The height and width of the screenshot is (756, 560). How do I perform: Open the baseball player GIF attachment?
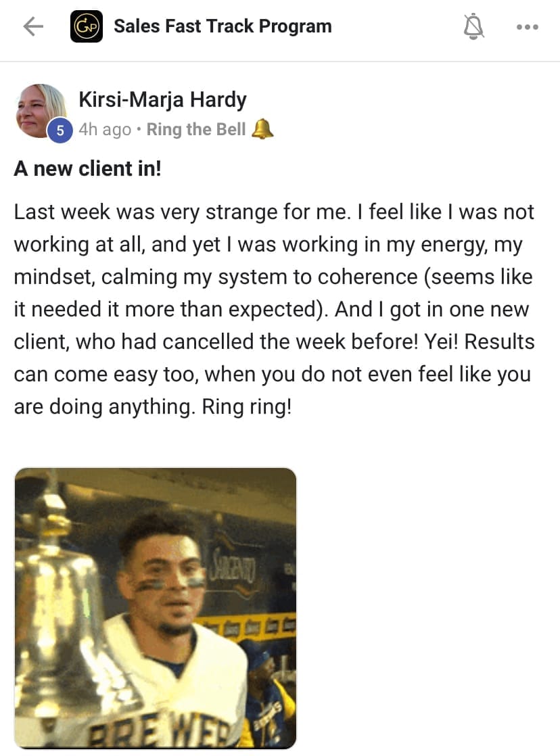pyautogui.click(x=155, y=607)
